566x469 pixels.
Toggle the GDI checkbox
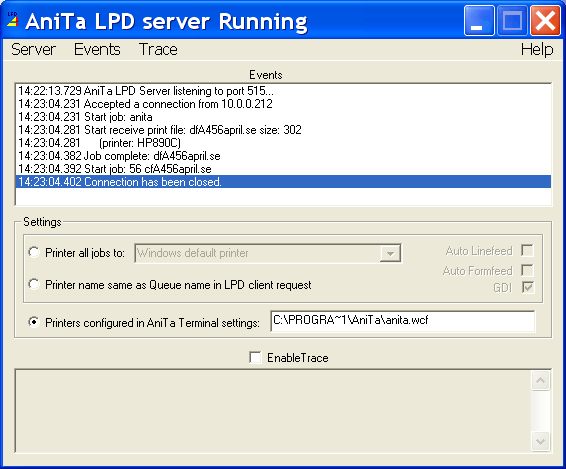528,287
